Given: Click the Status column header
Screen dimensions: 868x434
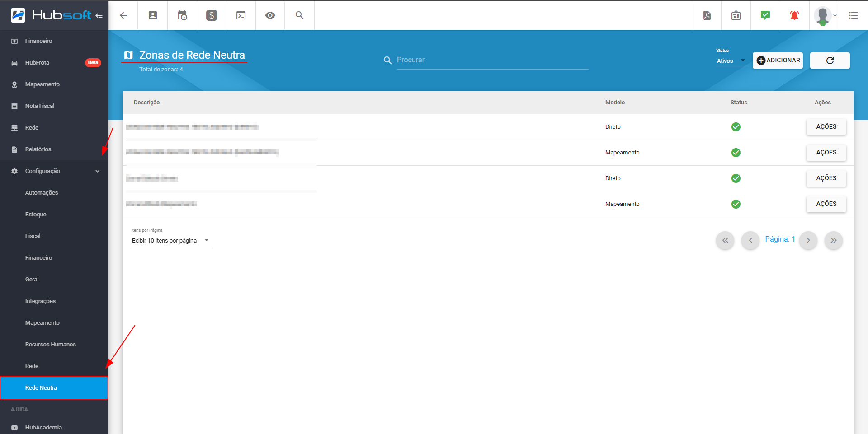Looking at the screenshot, I should pyautogui.click(x=739, y=103).
